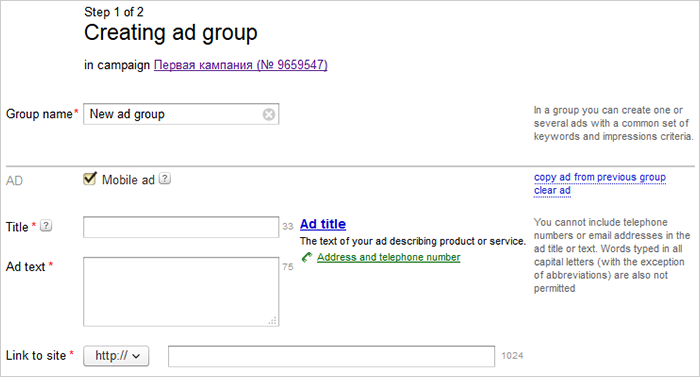Click copy ad from previous group

click(600, 177)
